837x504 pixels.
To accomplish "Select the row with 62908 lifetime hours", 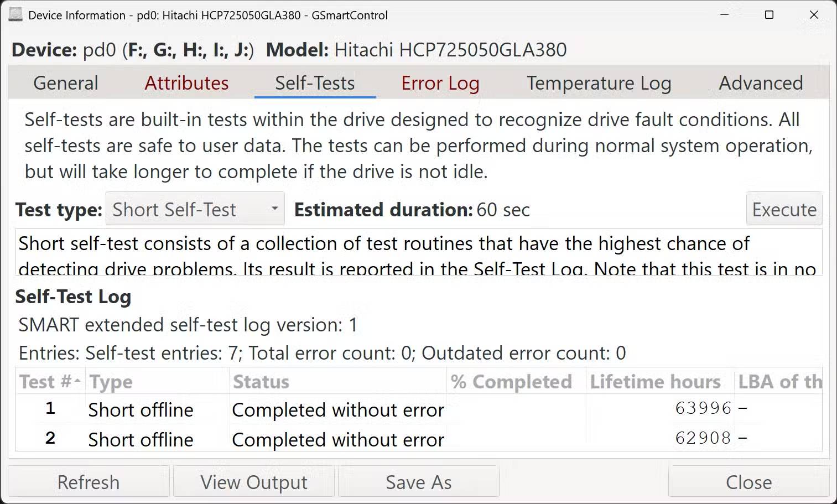I will [x=337, y=439].
